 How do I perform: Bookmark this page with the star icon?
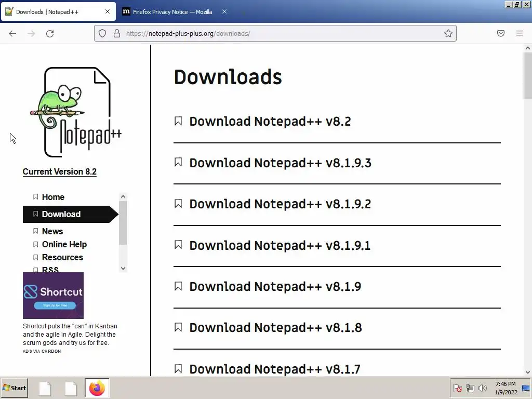(448, 33)
